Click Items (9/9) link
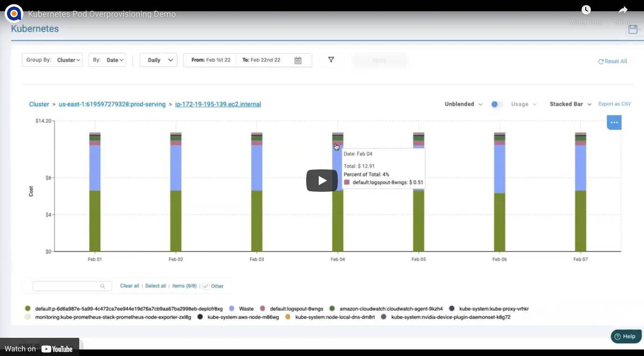The width and height of the screenshot is (644, 356). (185, 286)
